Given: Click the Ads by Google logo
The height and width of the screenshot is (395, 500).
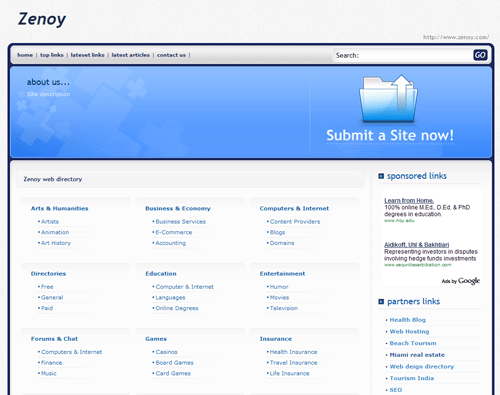Looking at the screenshot, I should pos(461,281).
